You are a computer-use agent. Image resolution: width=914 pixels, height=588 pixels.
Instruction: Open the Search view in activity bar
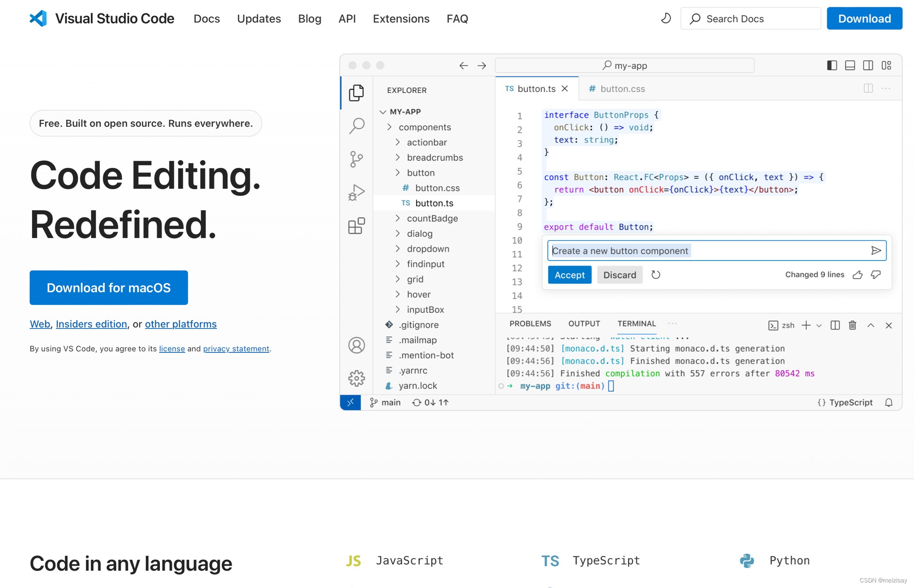pos(356,125)
